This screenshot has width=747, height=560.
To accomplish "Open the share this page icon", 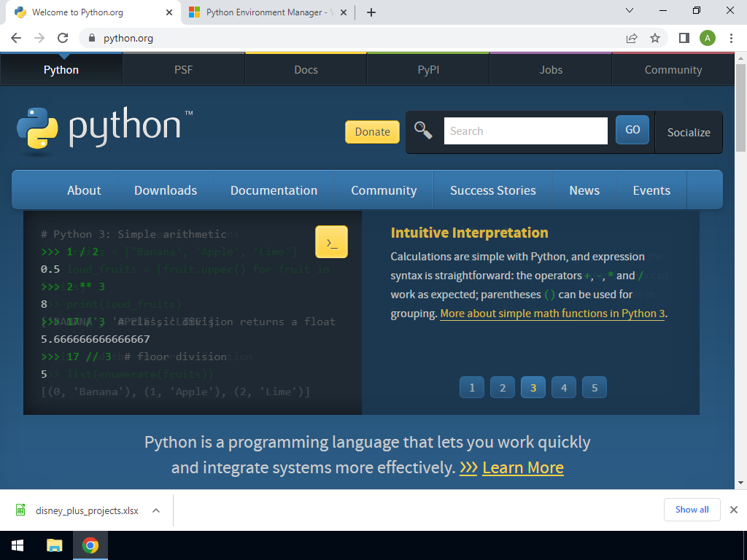I will pos(632,38).
